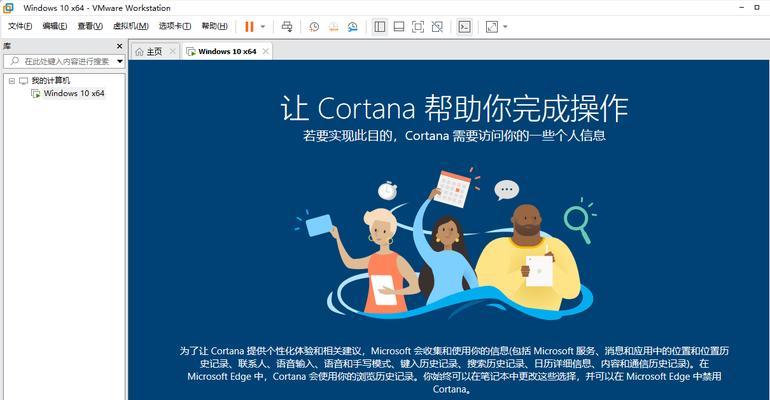This screenshot has width=770, height=400.
Task: Enter full screen mode icon
Action: (x=418, y=27)
